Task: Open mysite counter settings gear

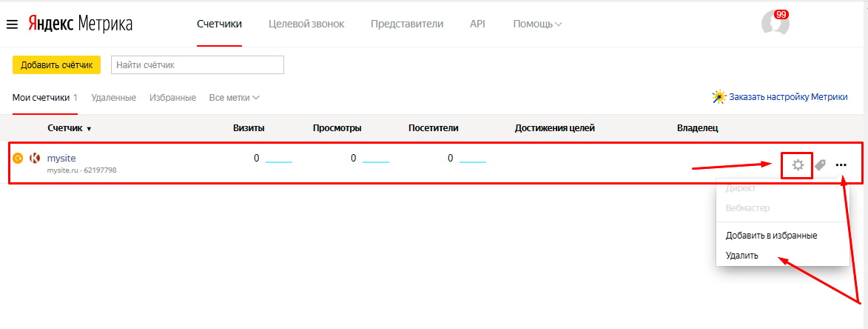Action: (798, 165)
